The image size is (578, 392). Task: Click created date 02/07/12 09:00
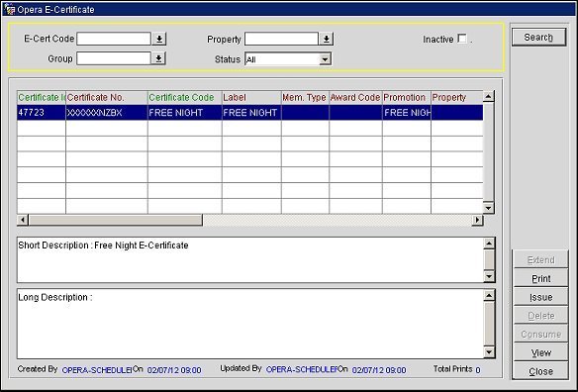click(174, 370)
